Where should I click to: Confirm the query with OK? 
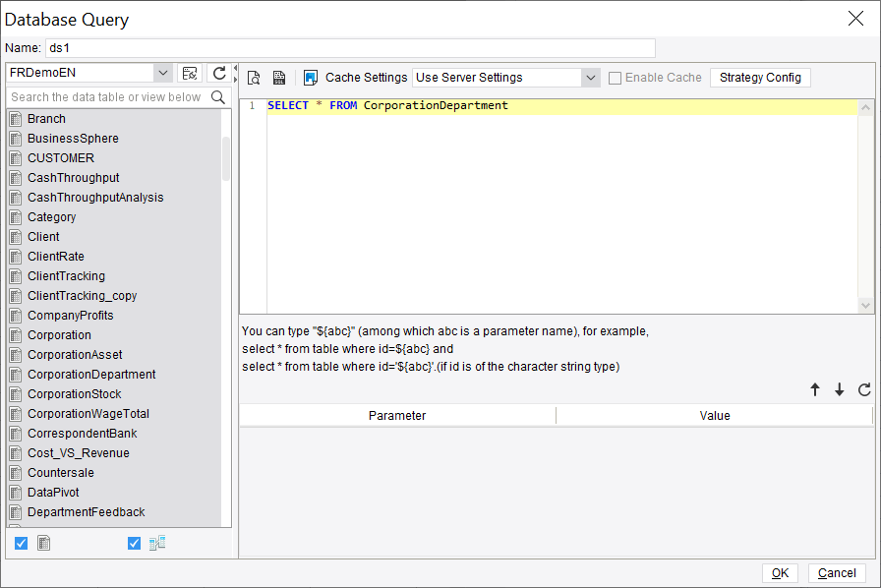[779, 572]
